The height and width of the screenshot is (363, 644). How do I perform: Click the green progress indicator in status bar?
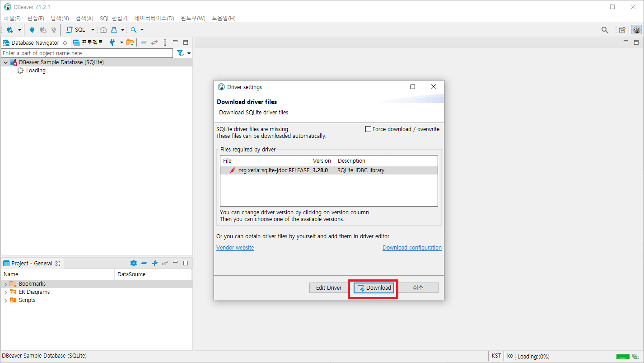(x=623, y=356)
